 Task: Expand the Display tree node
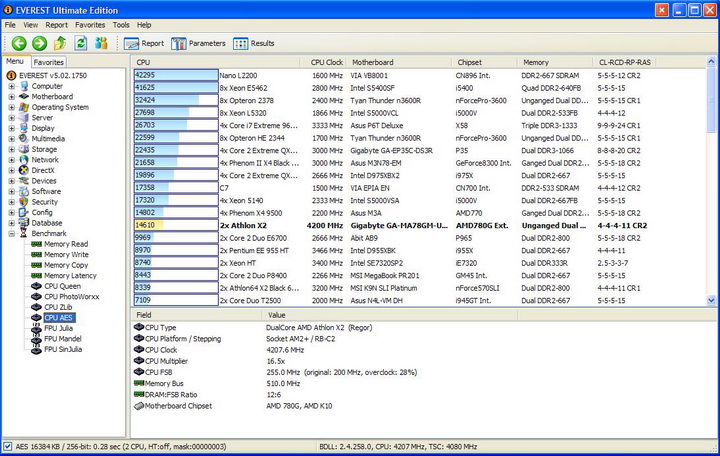tap(11, 128)
